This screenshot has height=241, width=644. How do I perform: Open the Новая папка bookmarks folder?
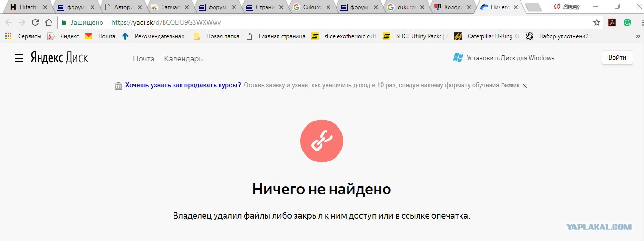click(217, 36)
